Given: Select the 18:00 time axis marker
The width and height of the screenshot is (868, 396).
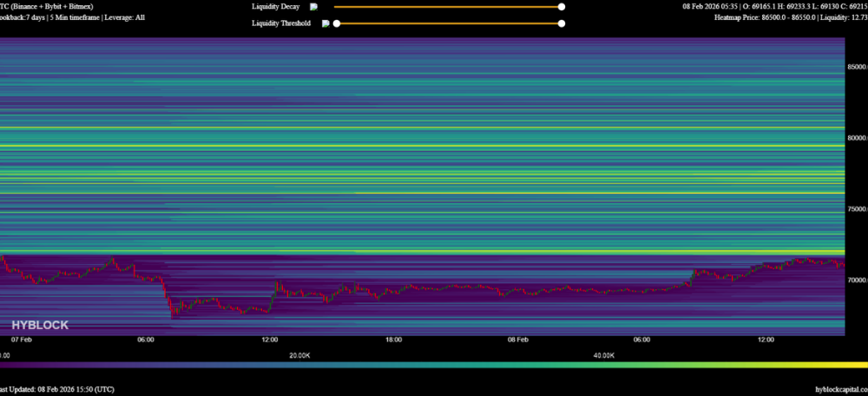Looking at the screenshot, I should coord(393,340).
